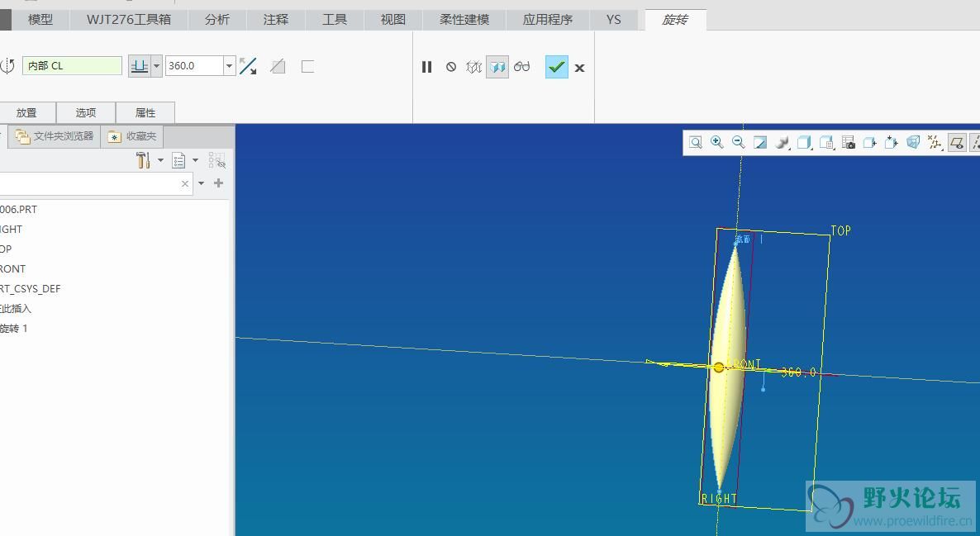This screenshot has width=980, height=536.
Task: Open the 应用程序 ribbon tab
Action: click(x=548, y=19)
